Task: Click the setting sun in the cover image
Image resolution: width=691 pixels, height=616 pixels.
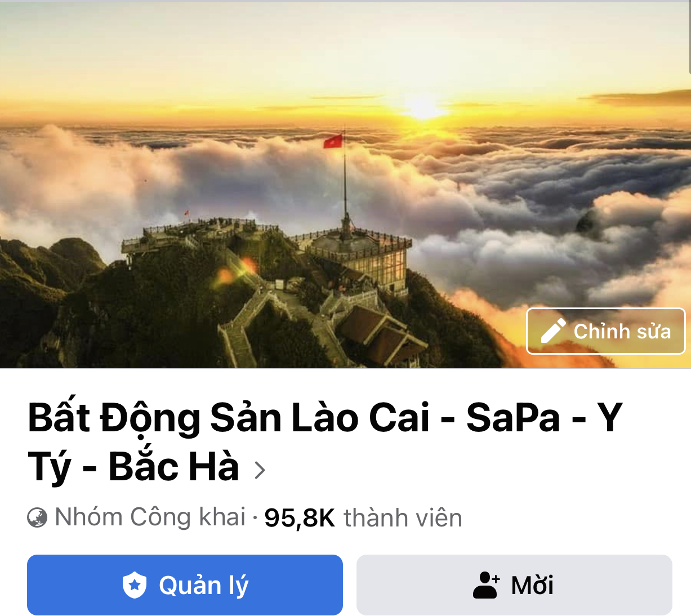Action: click(x=423, y=107)
